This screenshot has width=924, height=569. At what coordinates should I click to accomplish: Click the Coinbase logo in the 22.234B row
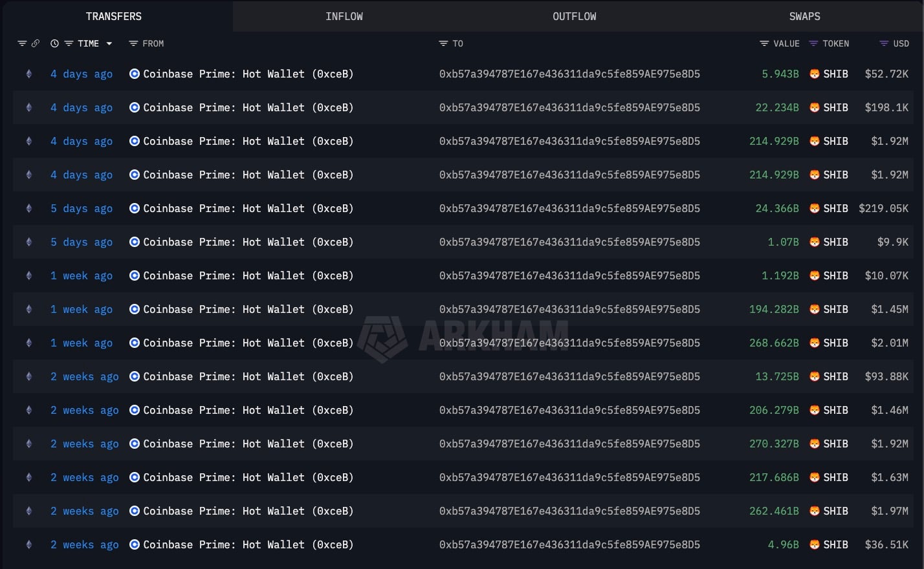[135, 107]
